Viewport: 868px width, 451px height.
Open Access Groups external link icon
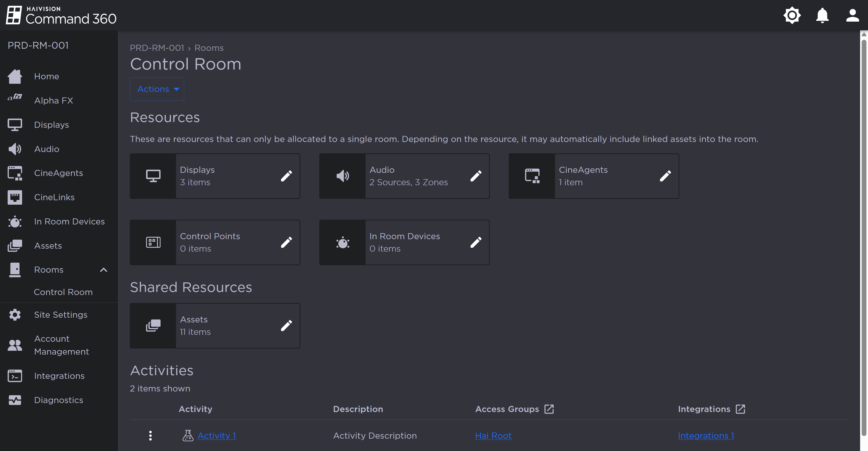[549, 409]
